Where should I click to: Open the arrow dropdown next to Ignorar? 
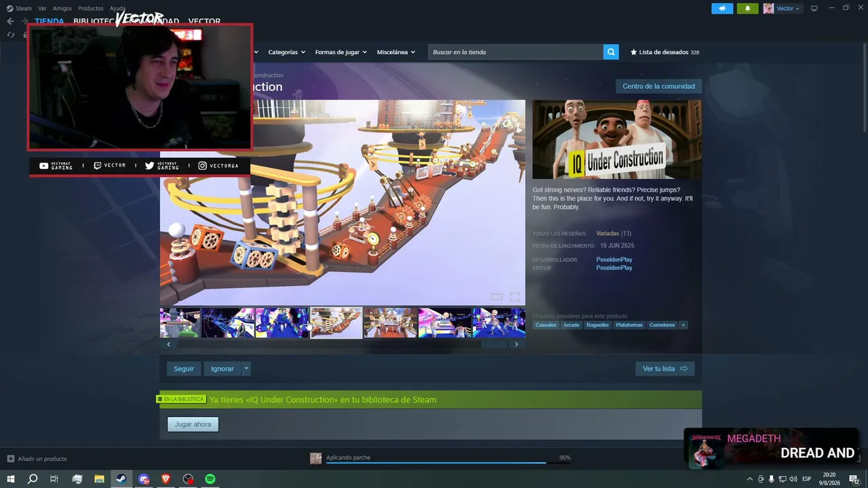tap(246, 369)
